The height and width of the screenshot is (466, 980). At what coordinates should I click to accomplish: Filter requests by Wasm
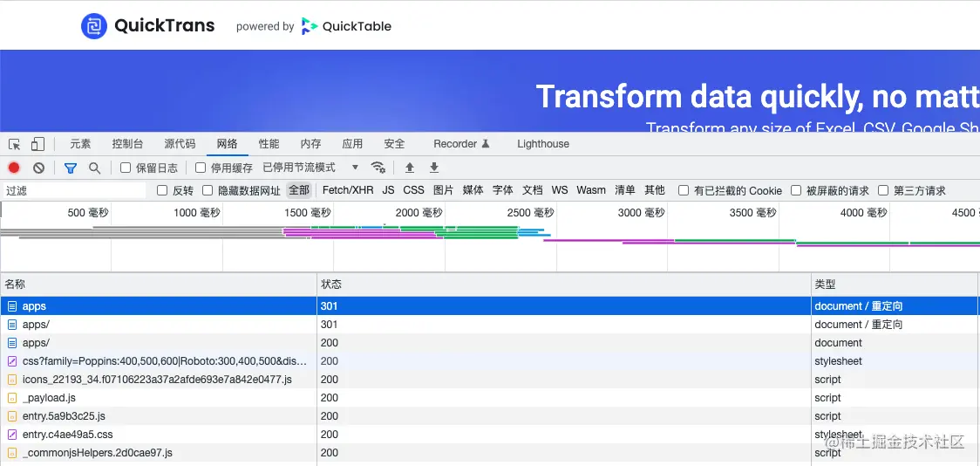590,190
